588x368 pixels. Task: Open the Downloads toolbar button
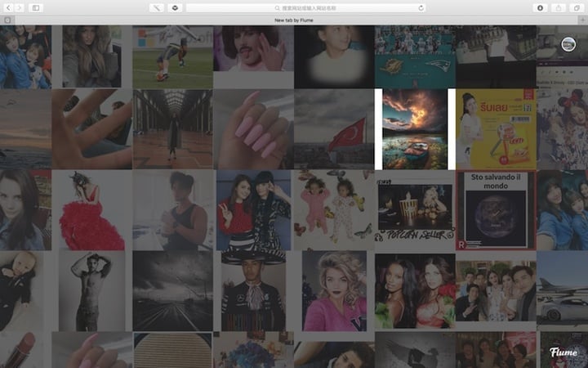tap(540, 7)
